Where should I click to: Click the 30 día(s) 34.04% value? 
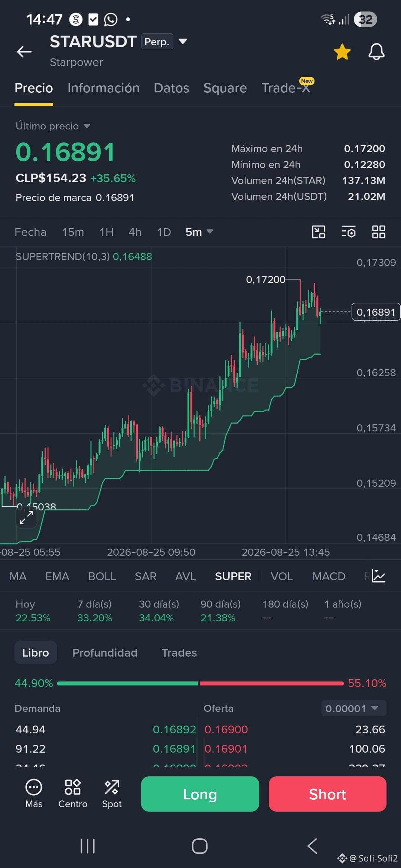click(x=156, y=618)
